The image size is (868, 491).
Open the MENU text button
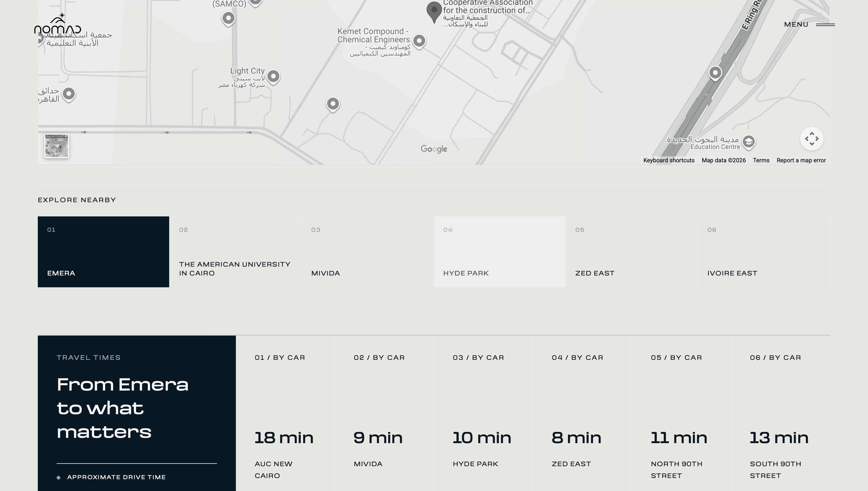[796, 25]
